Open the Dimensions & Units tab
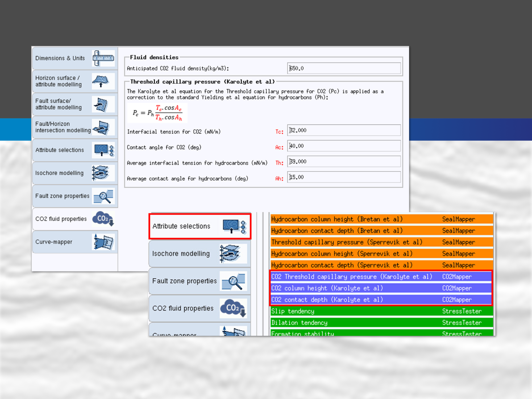The image size is (532, 399). (x=75, y=58)
